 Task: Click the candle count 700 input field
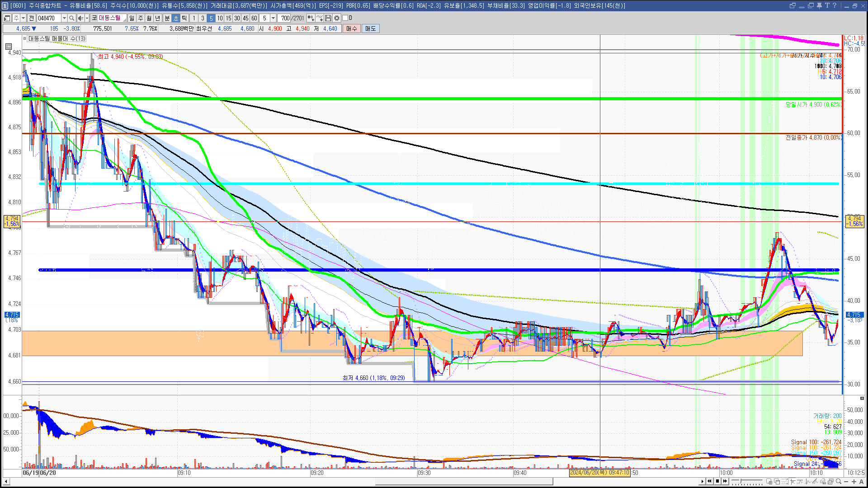(285, 18)
